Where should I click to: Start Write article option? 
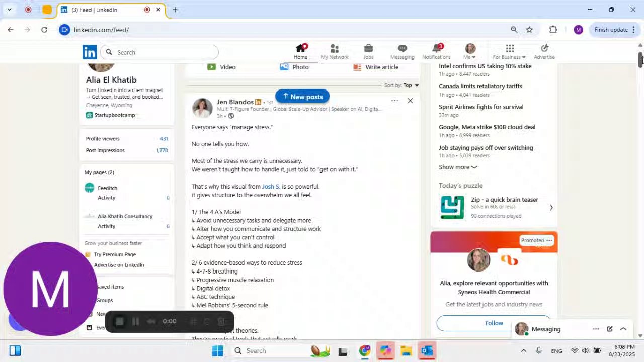click(x=376, y=67)
